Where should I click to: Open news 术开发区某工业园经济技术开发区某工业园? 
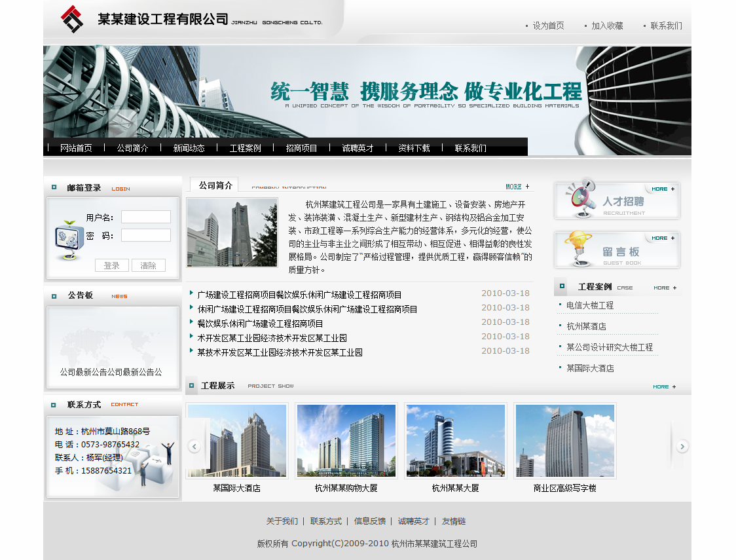point(272,338)
